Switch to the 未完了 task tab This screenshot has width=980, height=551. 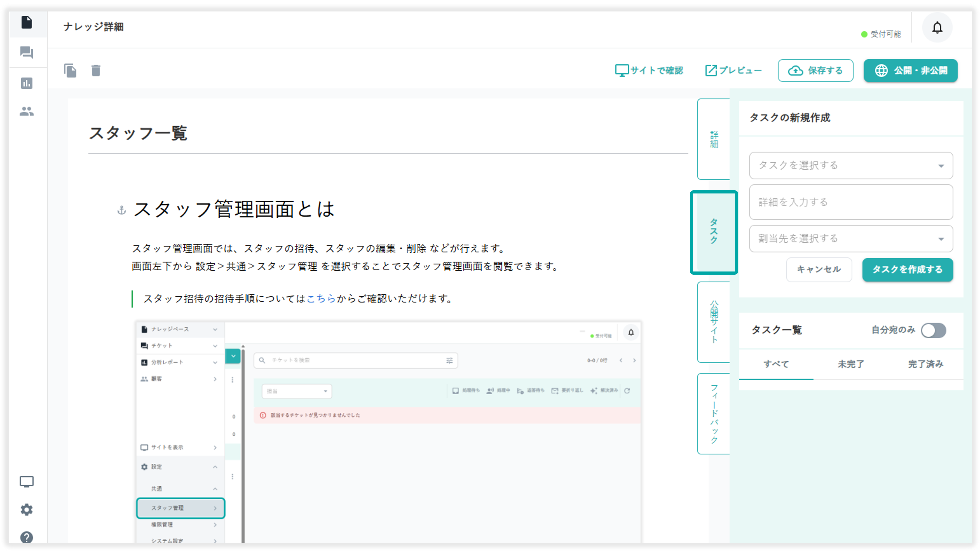pos(851,364)
